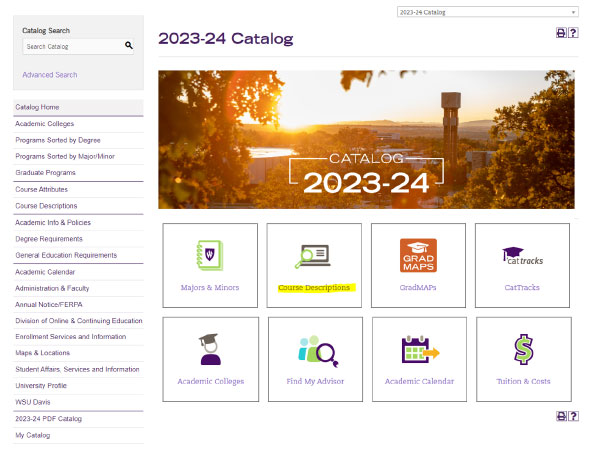The image size is (600, 466).
Task: Open Graduate Programs from the sidebar
Action: pyautogui.click(x=45, y=173)
